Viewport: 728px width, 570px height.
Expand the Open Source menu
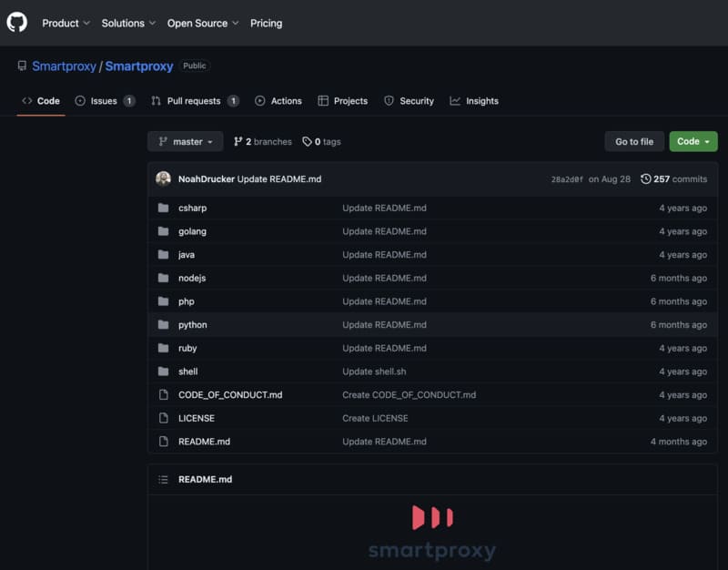[x=203, y=24]
